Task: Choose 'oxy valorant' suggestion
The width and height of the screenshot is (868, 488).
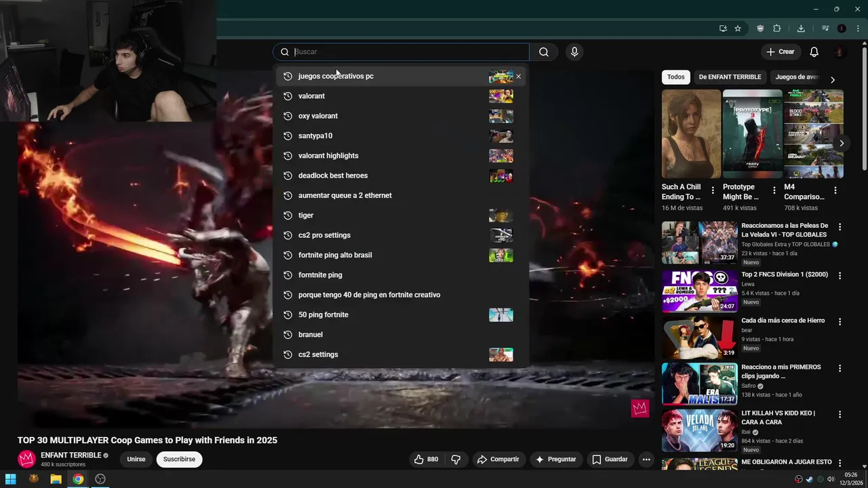Action: tap(401, 116)
